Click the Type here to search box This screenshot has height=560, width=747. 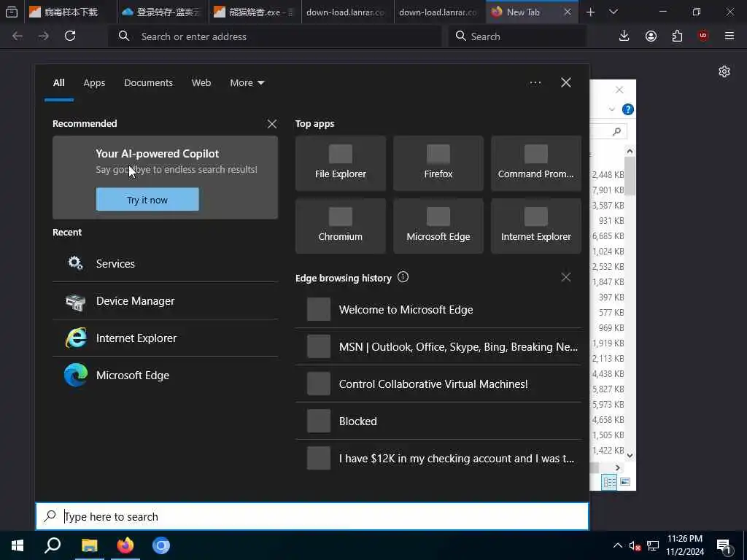(312, 516)
